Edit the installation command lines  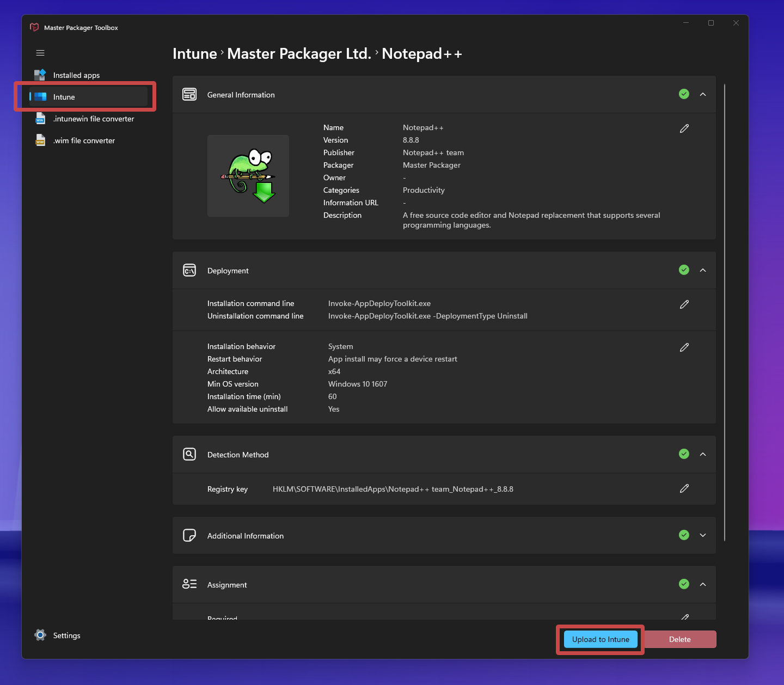pos(684,304)
